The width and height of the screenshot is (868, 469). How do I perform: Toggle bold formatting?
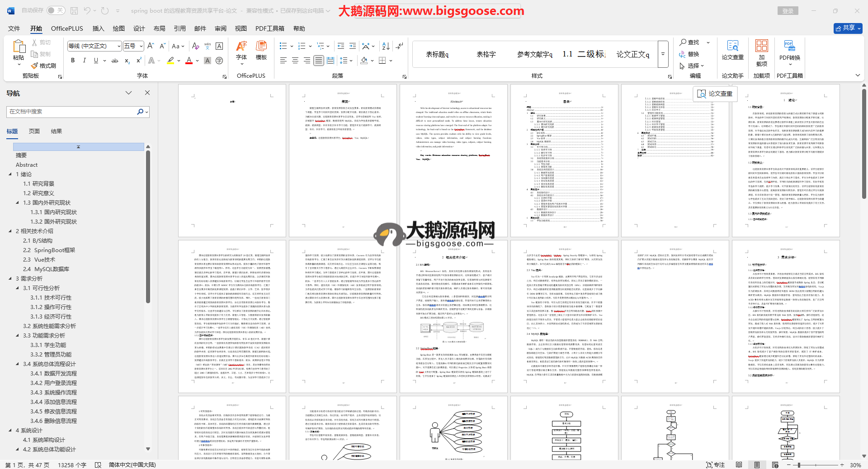73,61
